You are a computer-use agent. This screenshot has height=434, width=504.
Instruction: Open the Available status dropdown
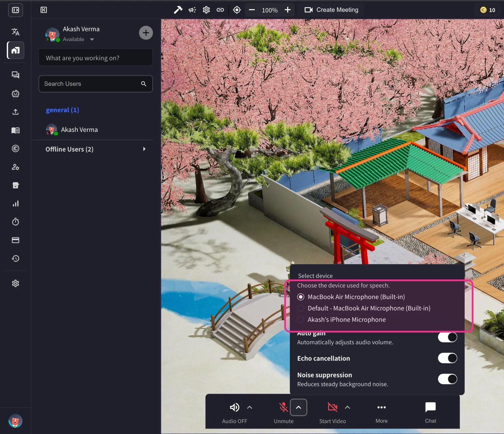[x=78, y=39]
